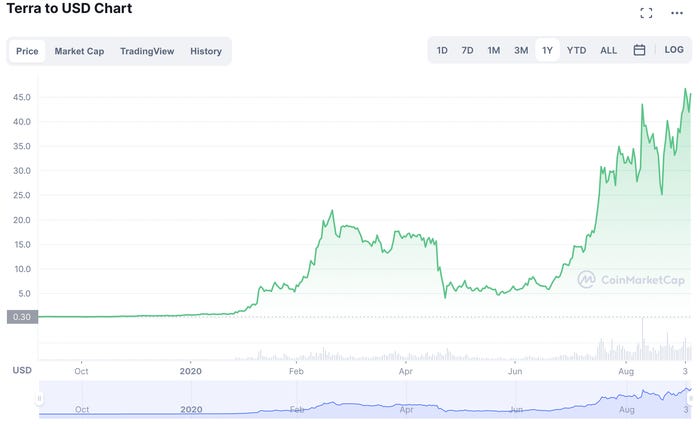The height and width of the screenshot is (424, 700).
Task: Open the History tab
Action: (206, 51)
